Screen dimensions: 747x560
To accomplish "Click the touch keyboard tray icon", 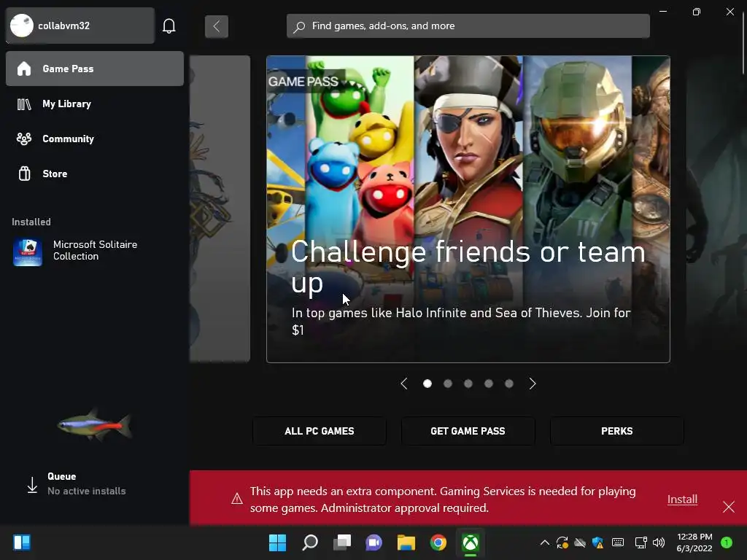I will 618,542.
